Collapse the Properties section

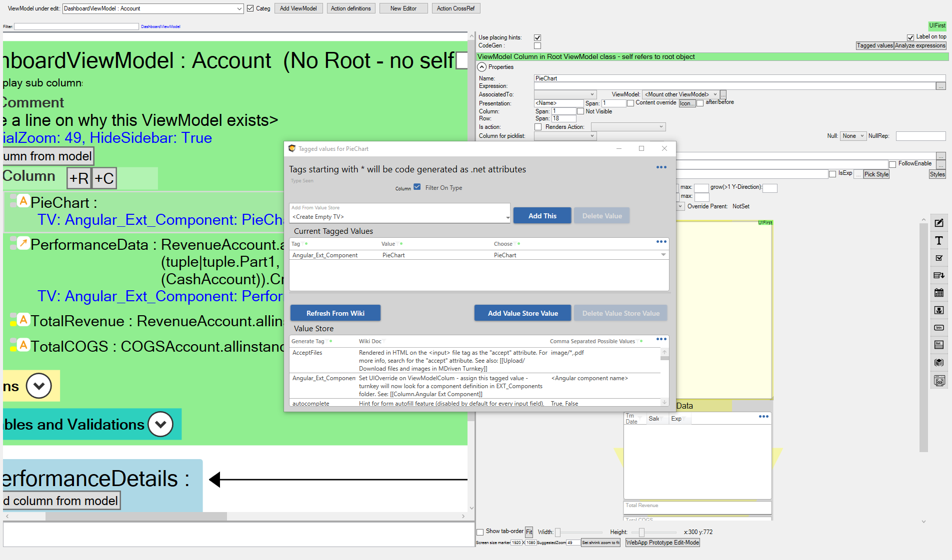pyautogui.click(x=481, y=67)
